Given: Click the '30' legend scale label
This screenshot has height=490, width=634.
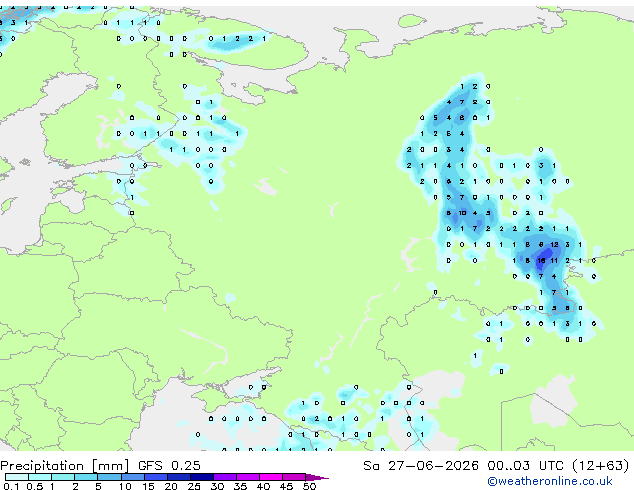Looking at the screenshot, I should 217,486.
